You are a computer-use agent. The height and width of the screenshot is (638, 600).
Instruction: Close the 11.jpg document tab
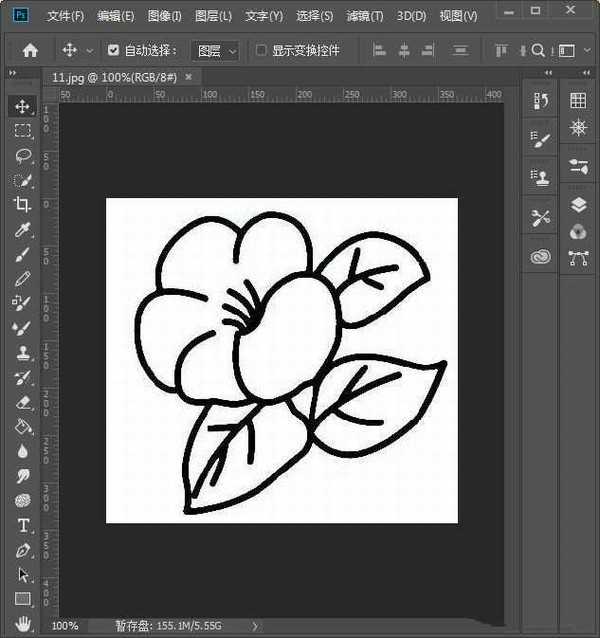[x=188, y=76]
